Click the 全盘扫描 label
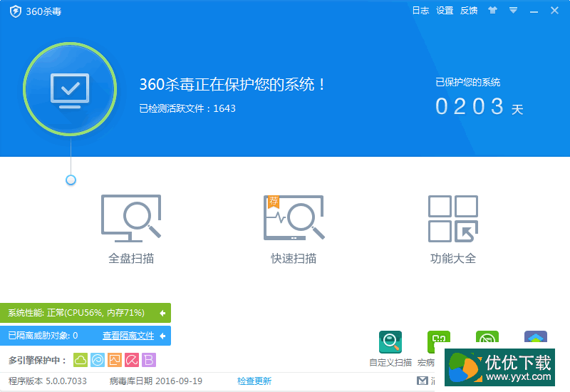The width and height of the screenshot is (570, 392). (x=131, y=259)
